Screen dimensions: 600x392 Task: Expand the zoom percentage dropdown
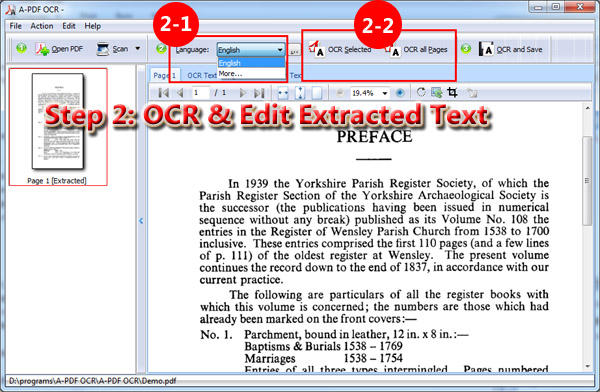385,93
